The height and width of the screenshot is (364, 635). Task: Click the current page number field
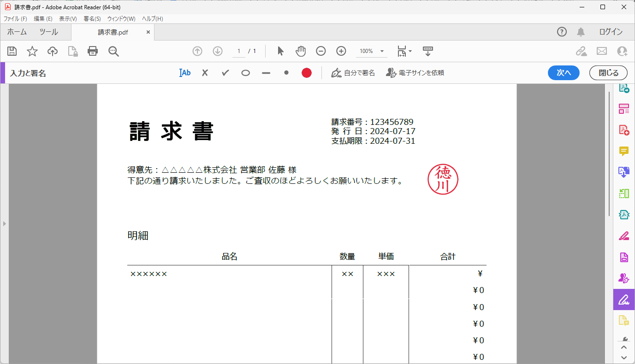(x=239, y=51)
